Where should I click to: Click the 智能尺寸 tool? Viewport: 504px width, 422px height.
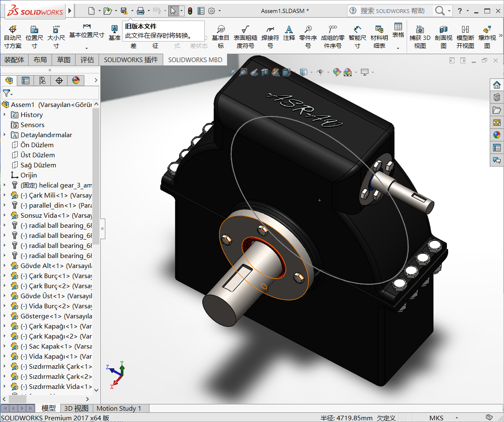coord(358,37)
